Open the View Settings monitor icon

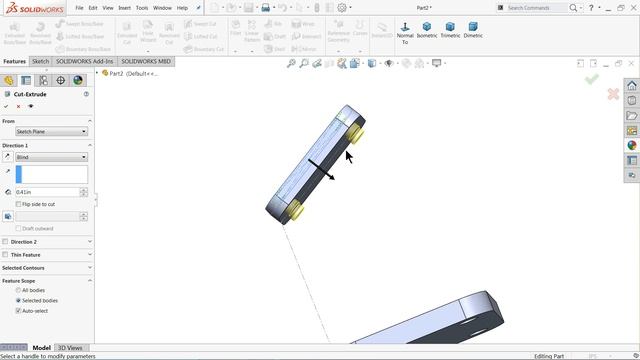pos(437,63)
